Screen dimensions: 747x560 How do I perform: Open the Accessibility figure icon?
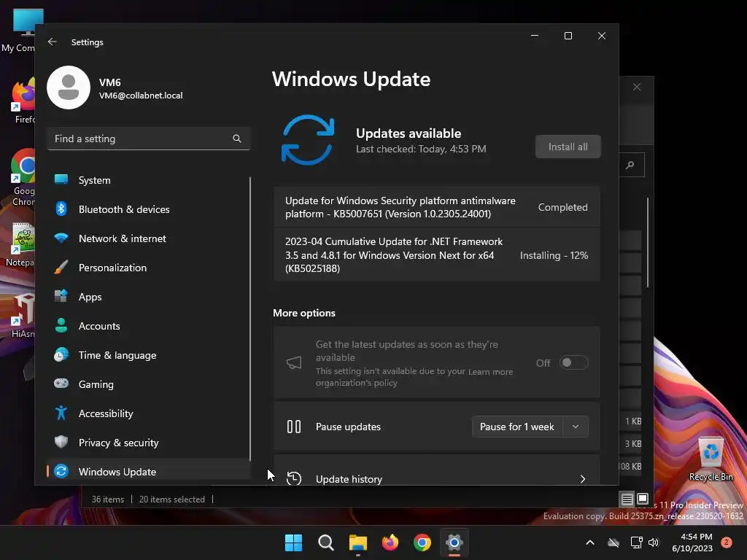[61, 413]
